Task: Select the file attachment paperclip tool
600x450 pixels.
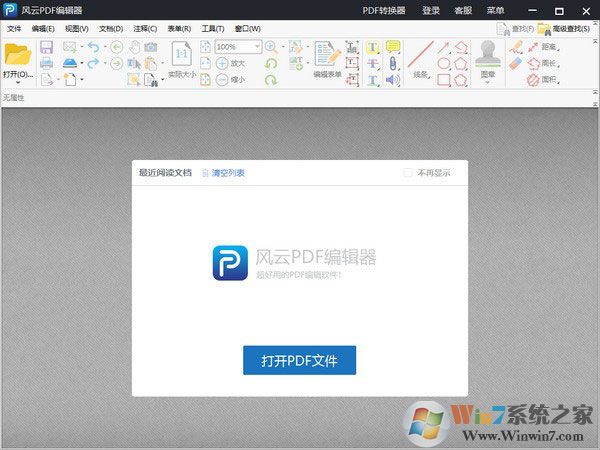Action: click(393, 63)
